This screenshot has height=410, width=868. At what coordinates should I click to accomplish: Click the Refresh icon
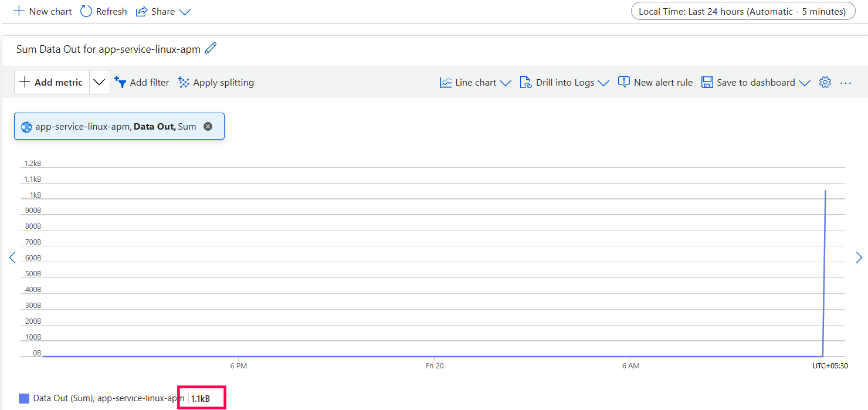(x=86, y=11)
